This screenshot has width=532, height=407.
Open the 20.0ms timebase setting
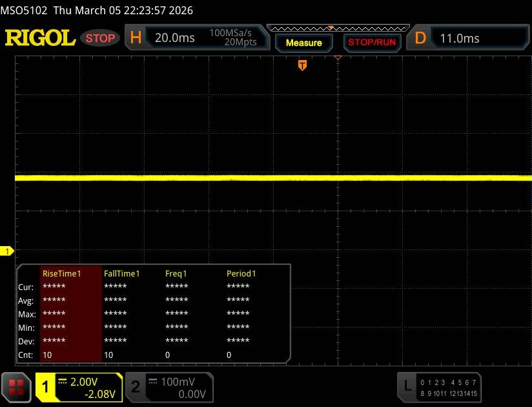(175, 38)
